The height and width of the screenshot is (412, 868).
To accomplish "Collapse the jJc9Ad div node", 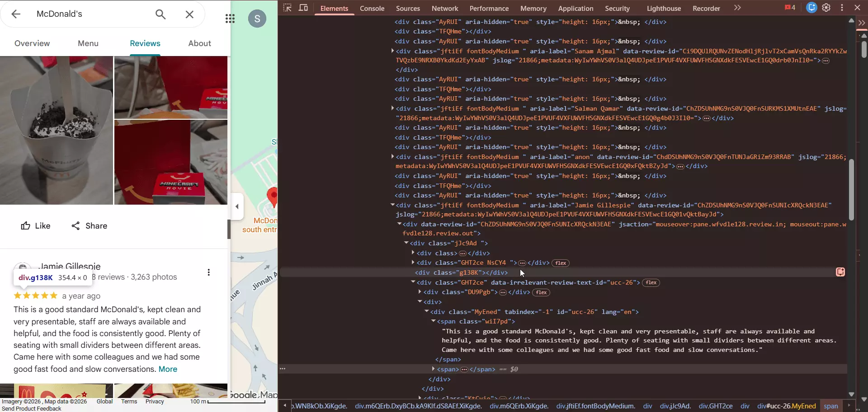I will click(406, 243).
